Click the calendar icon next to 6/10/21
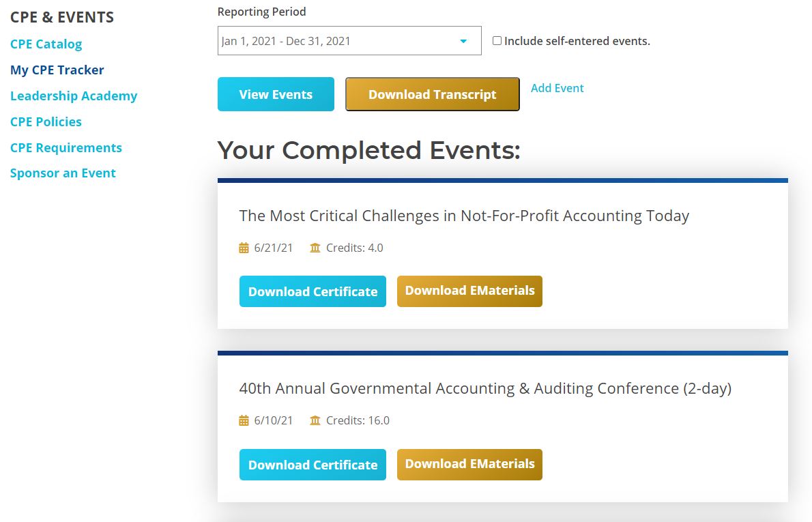 tap(244, 420)
